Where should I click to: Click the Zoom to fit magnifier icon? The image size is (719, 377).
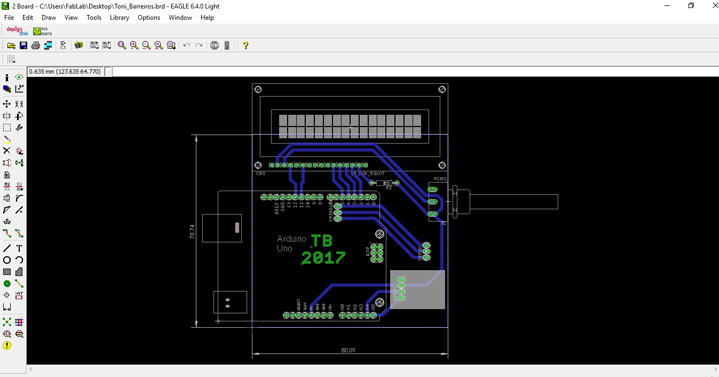tap(122, 45)
